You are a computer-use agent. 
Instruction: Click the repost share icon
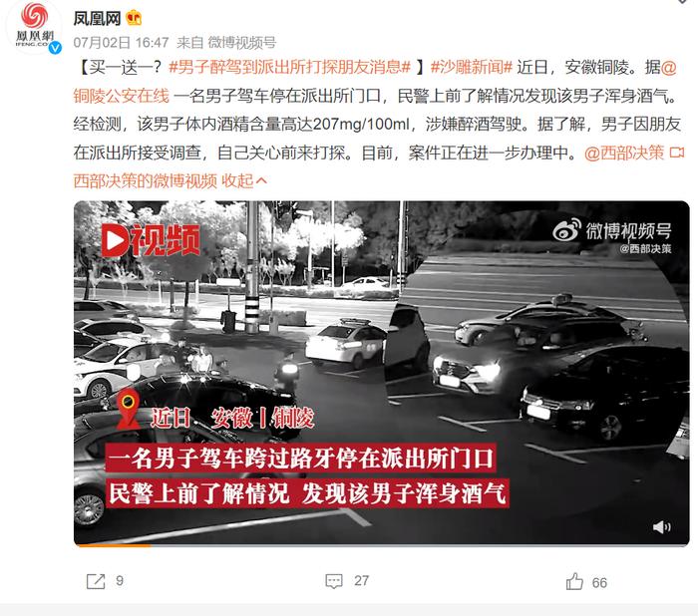point(96,581)
